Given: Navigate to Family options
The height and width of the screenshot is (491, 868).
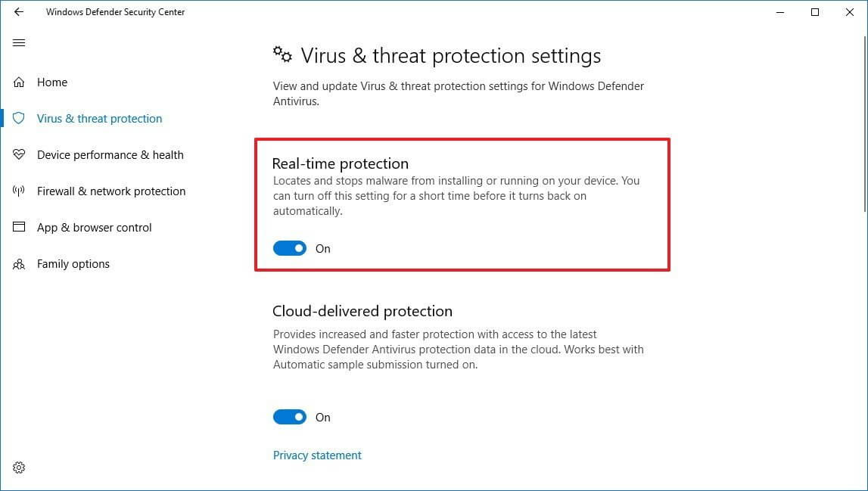Looking at the screenshot, I should coord(73,263).
